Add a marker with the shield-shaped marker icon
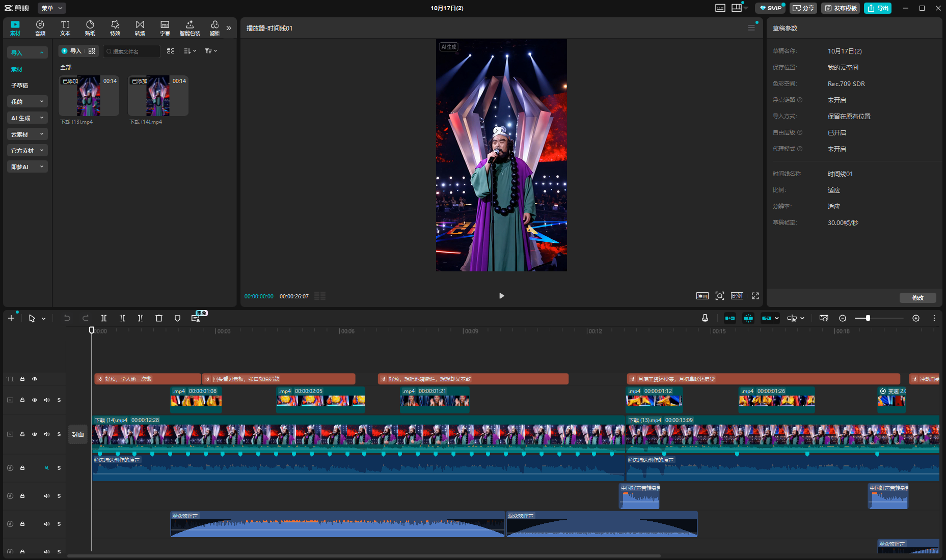946x560 pixels. coord(177,318)
